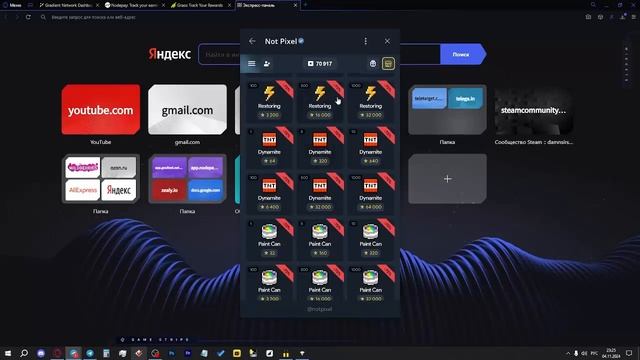Screen dimensions: 640x360
Task: Show hidden system tray icons
Action: click(568, 353)
